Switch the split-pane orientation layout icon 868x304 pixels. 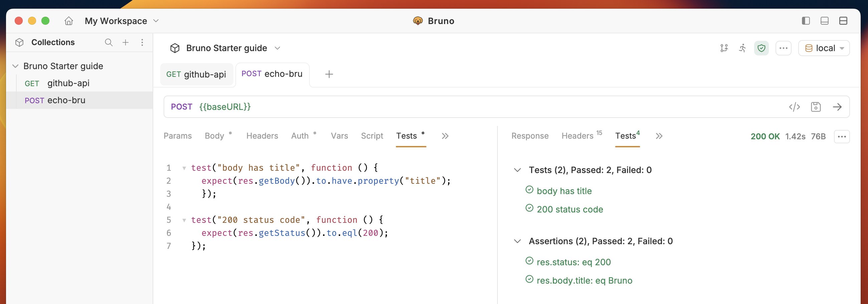click(x=843, y=21)
